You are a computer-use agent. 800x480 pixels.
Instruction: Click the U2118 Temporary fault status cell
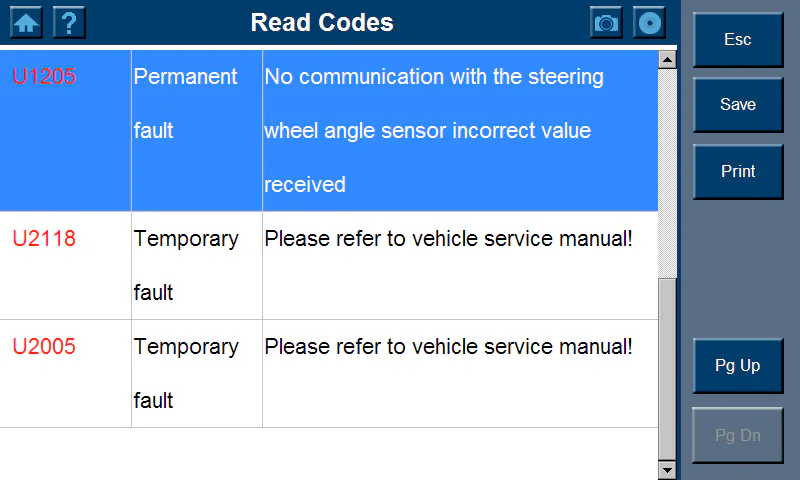tap(185, 265)
